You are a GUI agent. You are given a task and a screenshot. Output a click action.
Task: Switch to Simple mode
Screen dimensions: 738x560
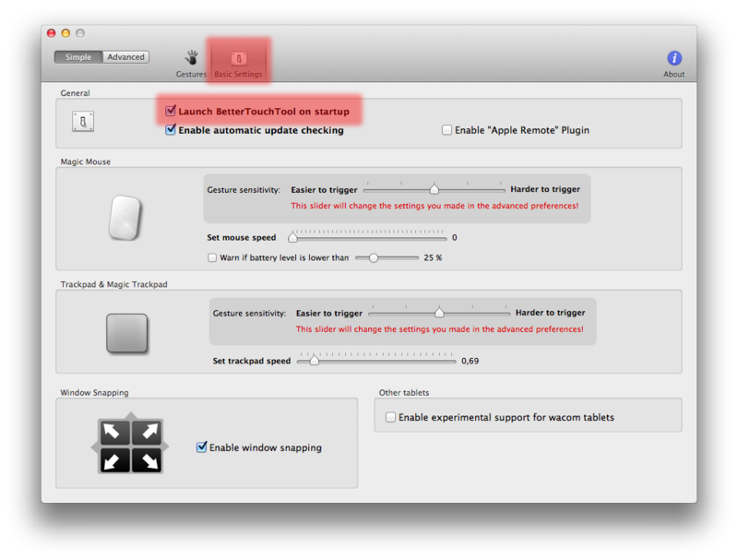pyautogui.click(x=78, y=57)
